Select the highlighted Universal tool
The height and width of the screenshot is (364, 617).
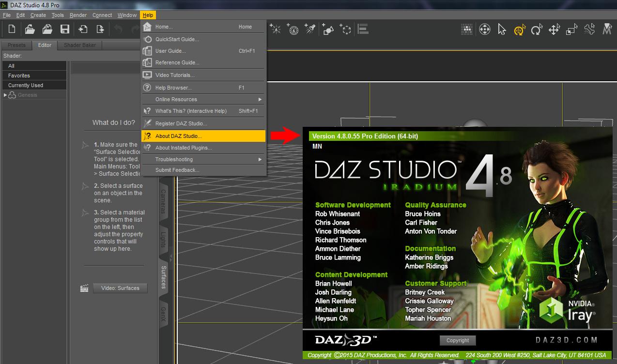pyautogui.click(x=520, y=30)
